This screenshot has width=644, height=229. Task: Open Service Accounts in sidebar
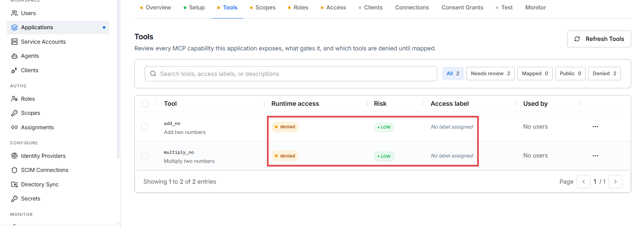pos(58,42)
